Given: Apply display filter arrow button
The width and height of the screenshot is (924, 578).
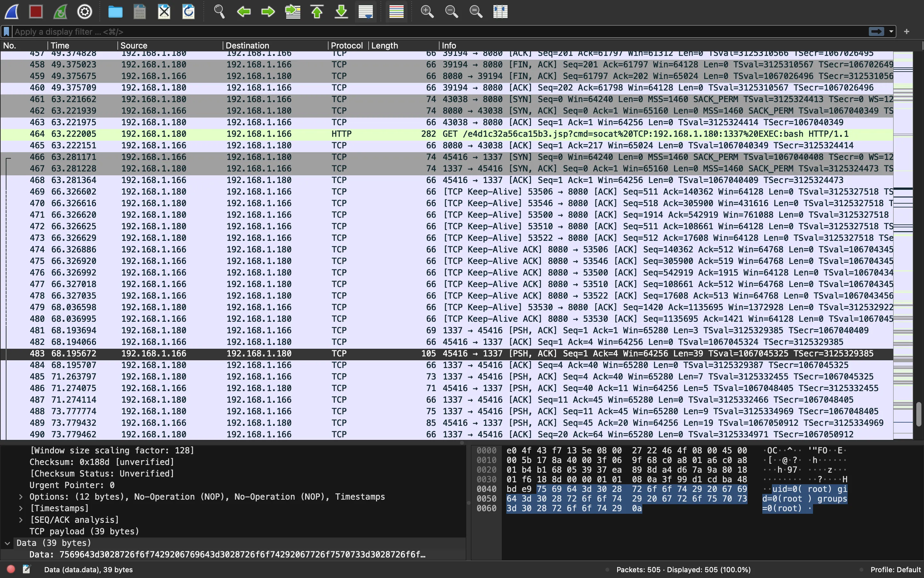Looking at the screenshot, I should tap(876, 31).
